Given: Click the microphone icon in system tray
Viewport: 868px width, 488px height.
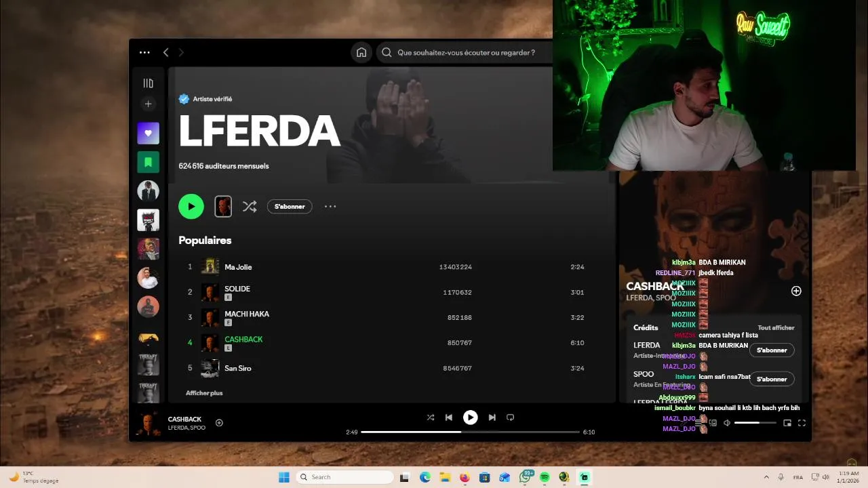Looking at the screenshot, I should point(781,477).
